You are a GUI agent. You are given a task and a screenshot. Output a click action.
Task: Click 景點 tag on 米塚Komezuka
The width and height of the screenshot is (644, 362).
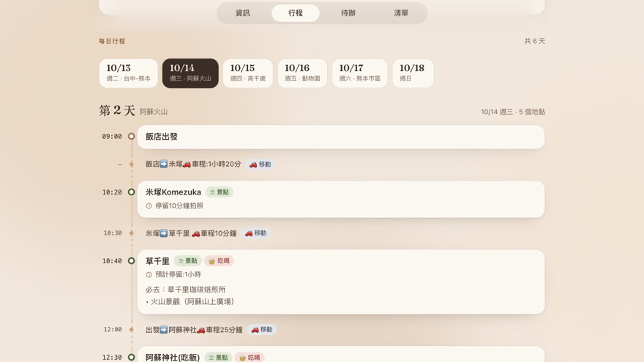pyautogui.click(x=220, y=192)
